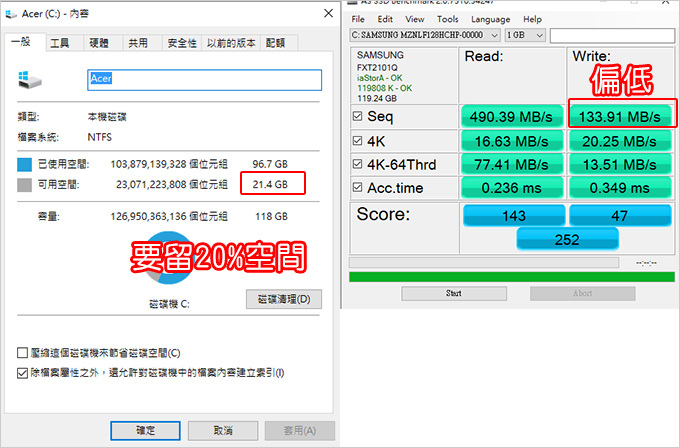Viewport: 680px width, 448px height.
Task: Click the FXT2101Q firmware text
Action: point(377,68)
